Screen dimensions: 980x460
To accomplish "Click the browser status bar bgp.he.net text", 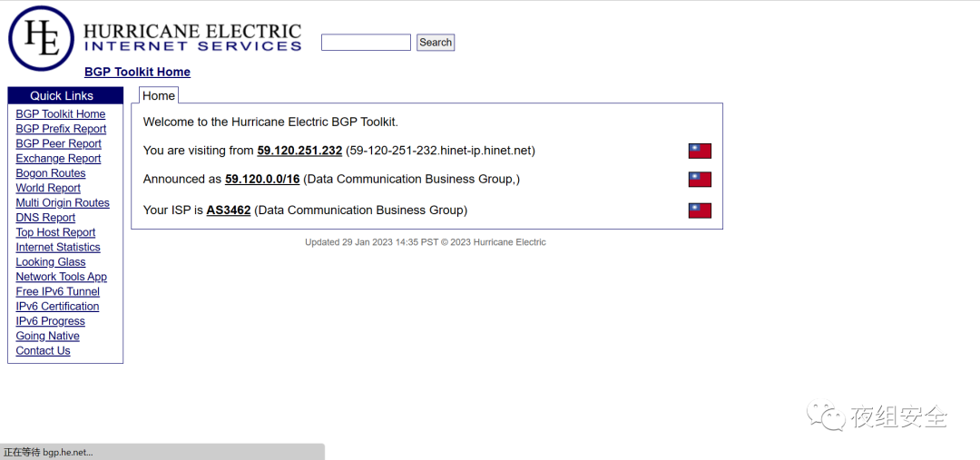I will click(49, 452).
